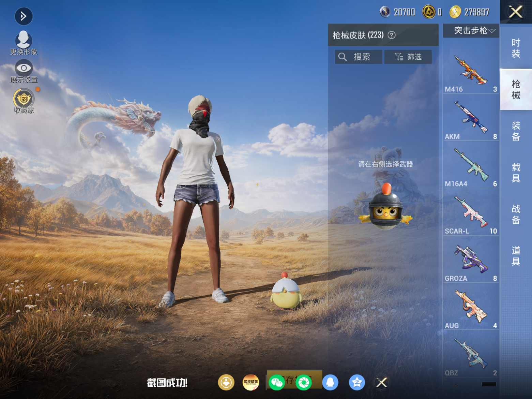The width and height of the screenshot is (532, 399).
Task: Tap the gold badge currency icon
Action: [x=429, y=12]
